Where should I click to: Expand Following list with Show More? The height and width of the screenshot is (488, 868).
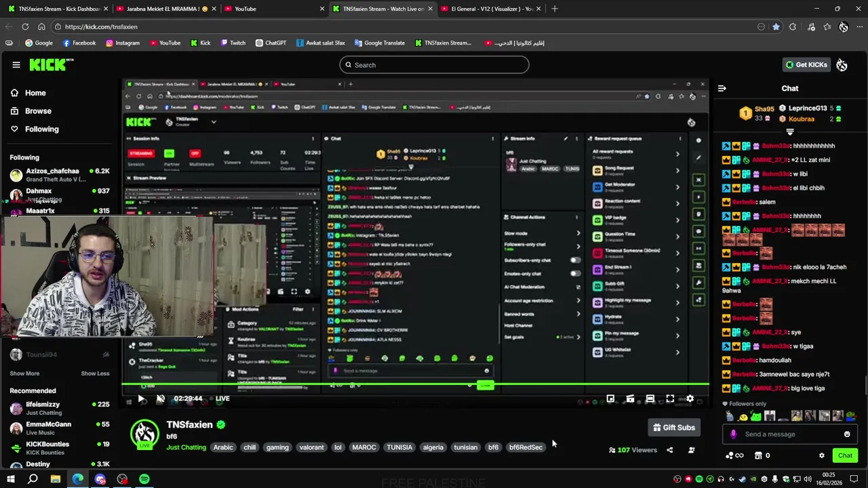click(x=24, y=373)
